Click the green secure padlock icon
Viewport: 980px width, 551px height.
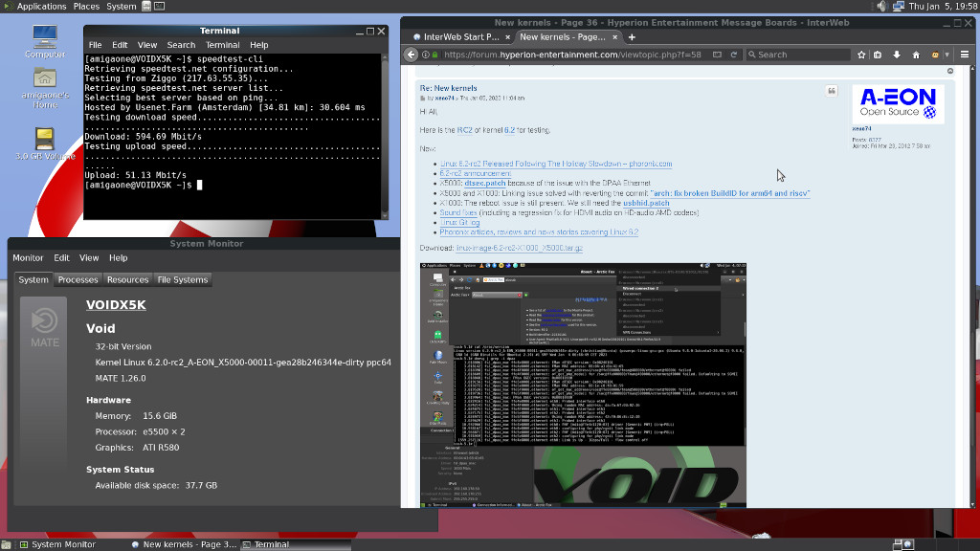[x=435, y=55]
